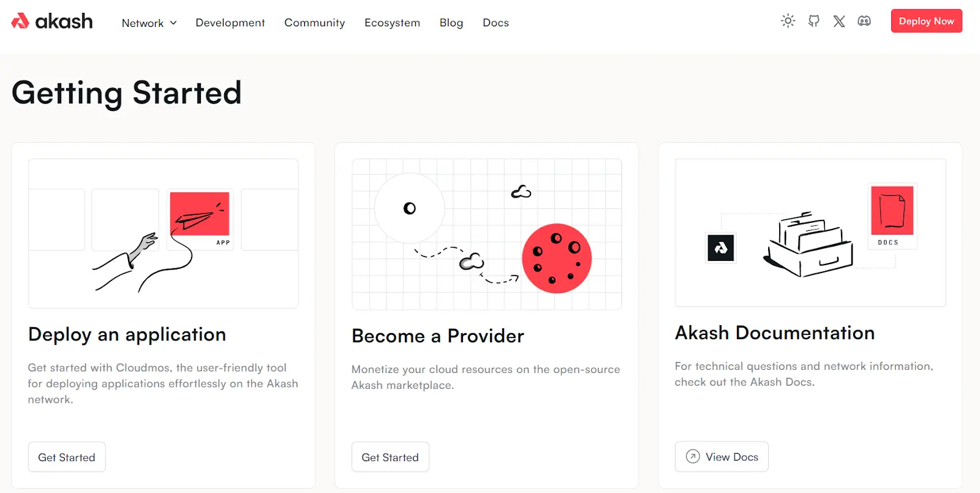
Task: Expand the Network dropdown menu
Action: [149, 23]
